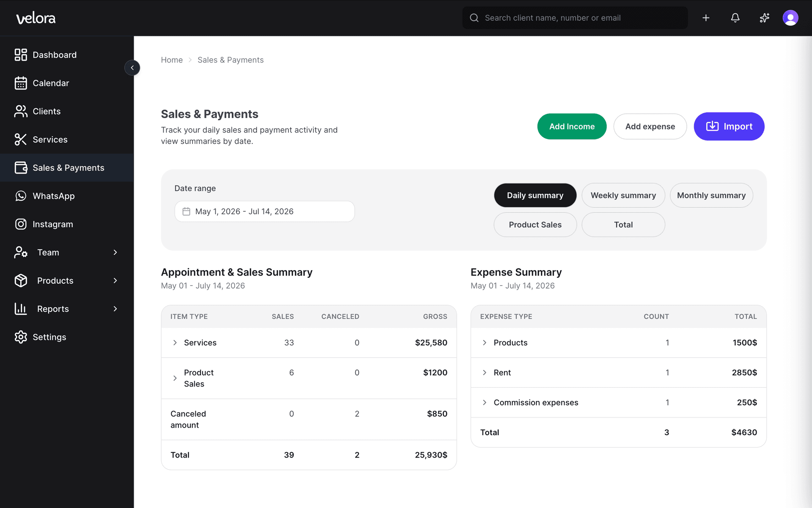The width and height of the screenshot is (812, 508).
Task: Click the GROSS column header
Action: click(x=435, y=316)
